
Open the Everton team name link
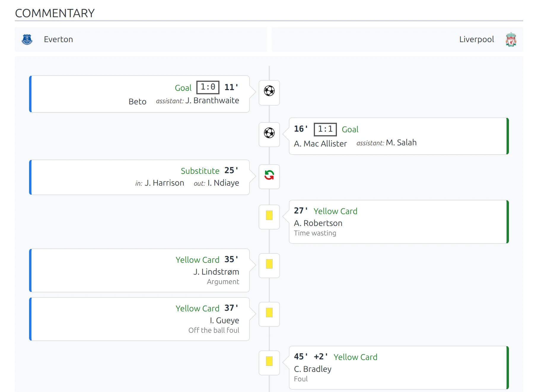(x=58, y=39)
